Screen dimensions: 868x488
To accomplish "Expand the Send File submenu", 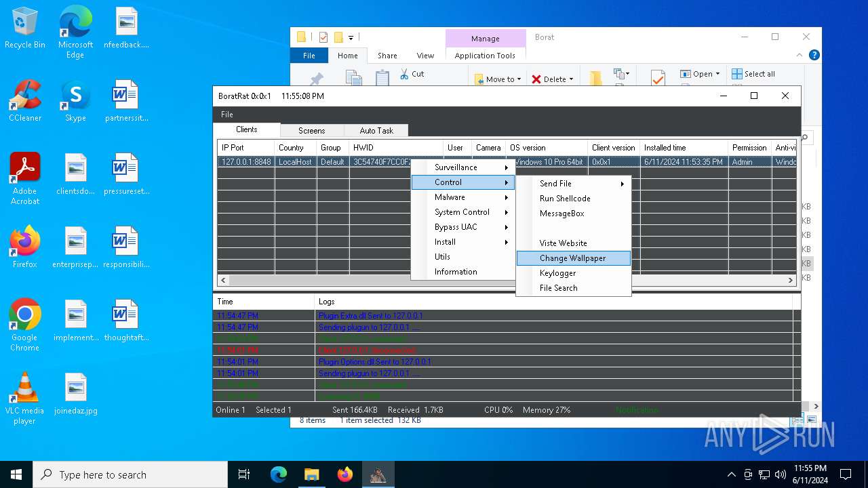I will click(x=574, y=184).
